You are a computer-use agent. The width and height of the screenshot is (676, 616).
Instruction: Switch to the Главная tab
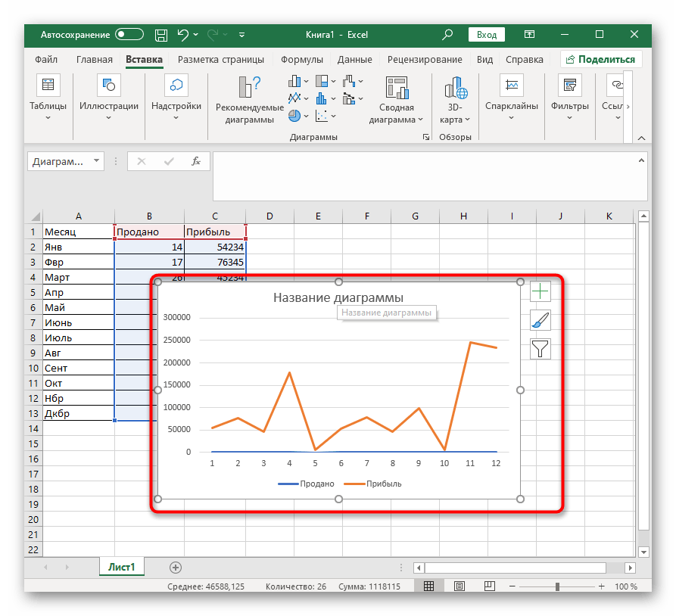click(x=95, y=60)
